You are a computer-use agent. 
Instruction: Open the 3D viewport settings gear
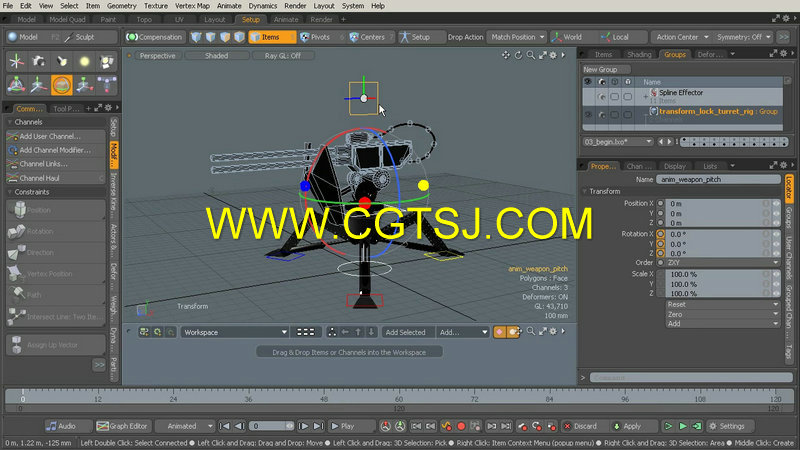point(553,55)
